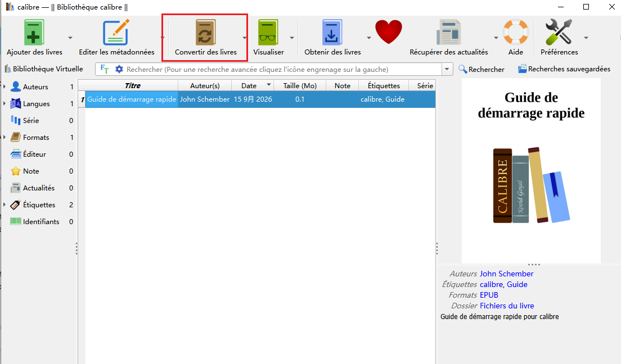
Task: Select Formats in the tag browser
Action: (36, 137)
